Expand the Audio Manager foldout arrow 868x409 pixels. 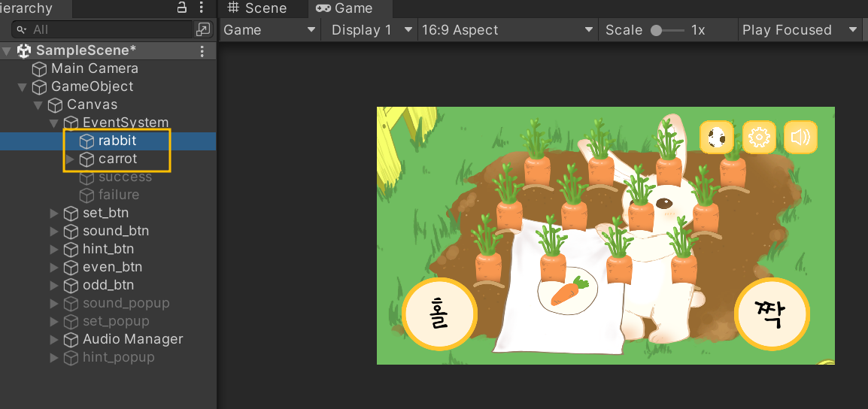pyautogui.click(x=53, y=340)
